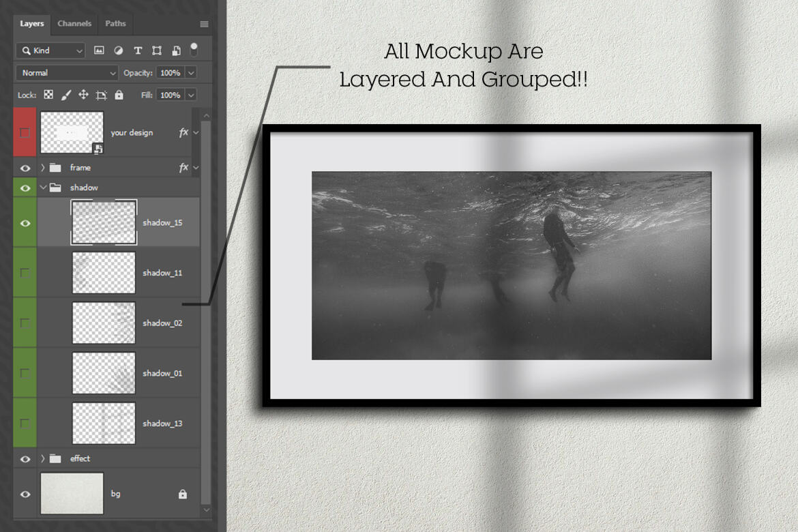Select the shadow_02 layer thumbnail
Screen dimensions: 798x532
coord(104,322)
